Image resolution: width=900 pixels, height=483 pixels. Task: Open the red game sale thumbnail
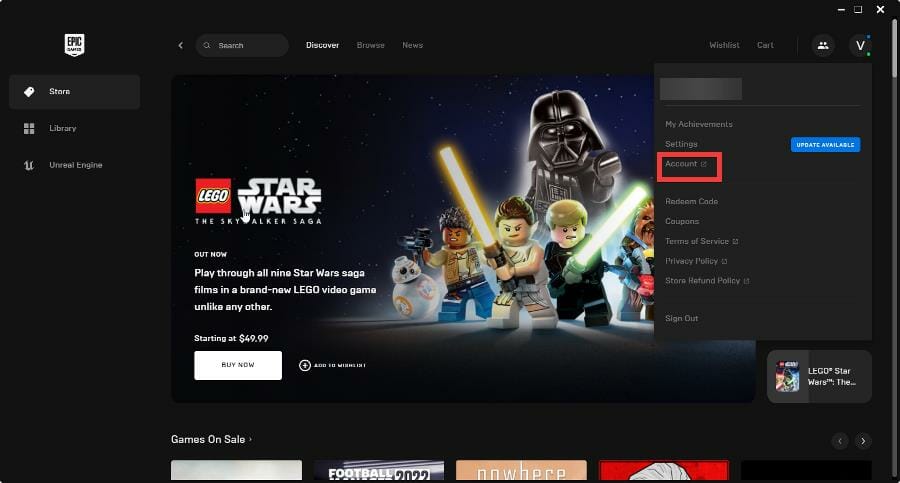[x=664, y=470]
